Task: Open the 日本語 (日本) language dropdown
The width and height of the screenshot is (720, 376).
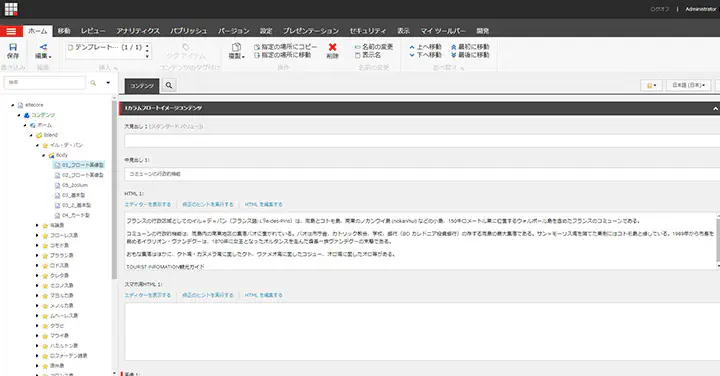Action: [x=688, y=85]
